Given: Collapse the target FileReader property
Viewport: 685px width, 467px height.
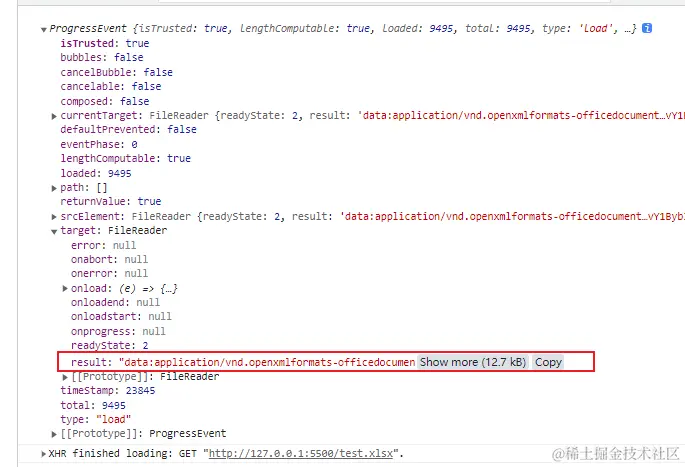Looking at the screenshot, I should 54,232.
